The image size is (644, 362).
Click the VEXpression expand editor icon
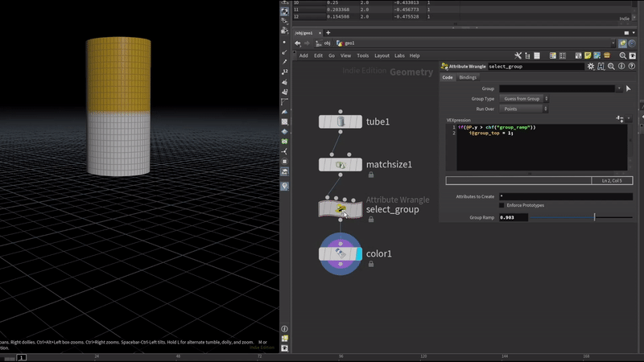point(620,118)
